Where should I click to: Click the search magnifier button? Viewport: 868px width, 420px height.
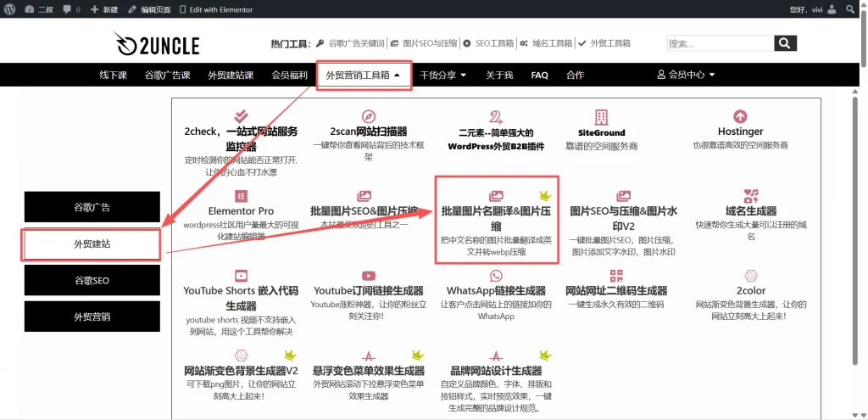785,43
